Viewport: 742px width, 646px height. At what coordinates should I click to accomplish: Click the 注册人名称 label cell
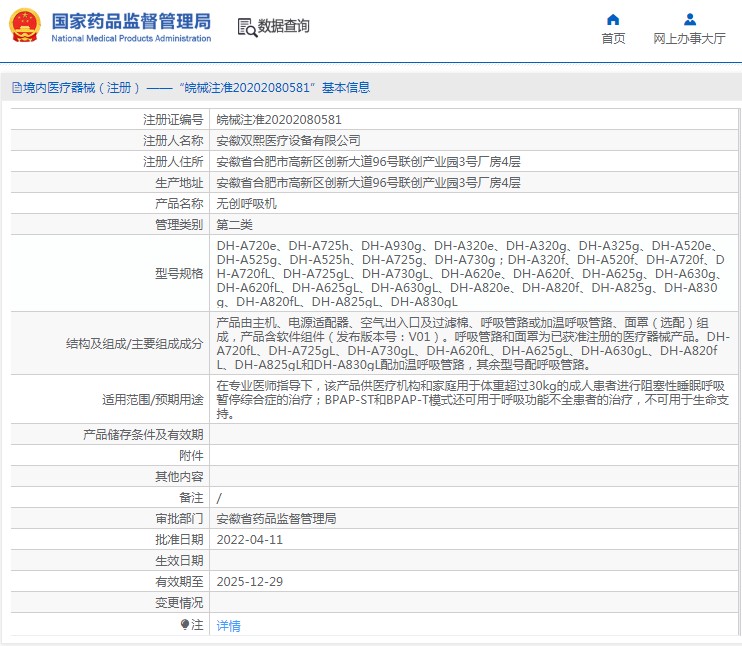pyautogui.click(x=173, y=141)
